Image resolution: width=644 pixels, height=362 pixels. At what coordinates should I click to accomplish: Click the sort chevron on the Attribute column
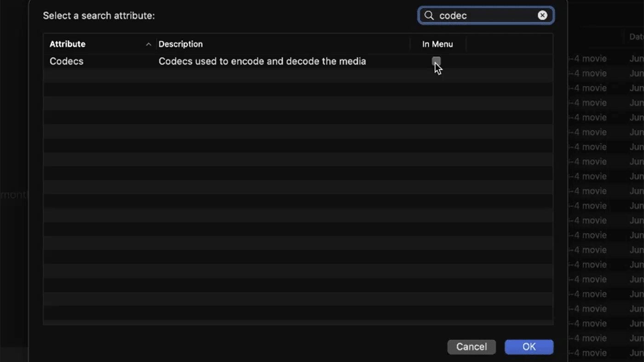(149, 44)
